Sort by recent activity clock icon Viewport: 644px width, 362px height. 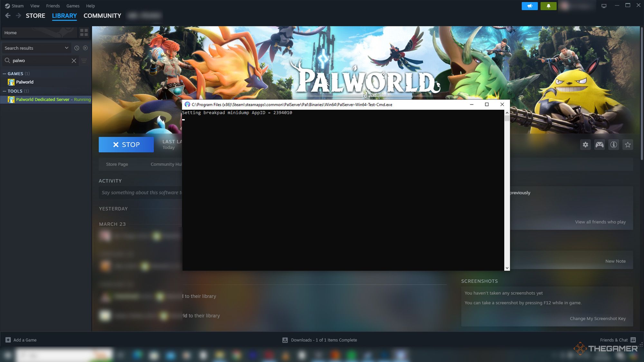(77, 48)
